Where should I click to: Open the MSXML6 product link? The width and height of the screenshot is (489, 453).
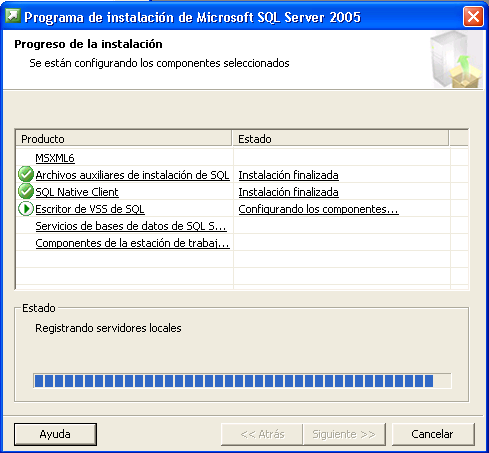click(x=55, y=158)
